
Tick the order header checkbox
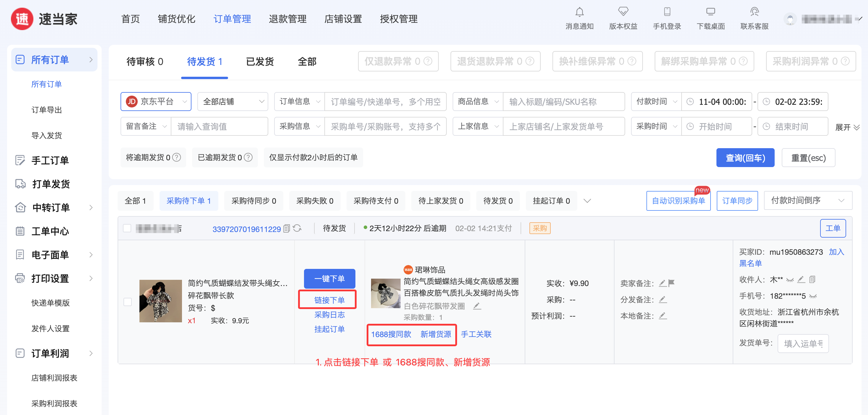point(127,228)
